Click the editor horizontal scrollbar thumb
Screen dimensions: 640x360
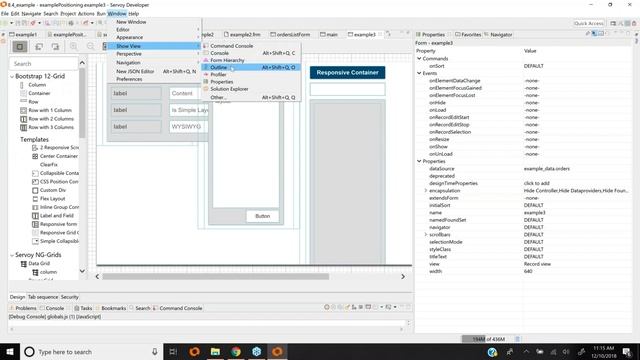click(216, 277)
